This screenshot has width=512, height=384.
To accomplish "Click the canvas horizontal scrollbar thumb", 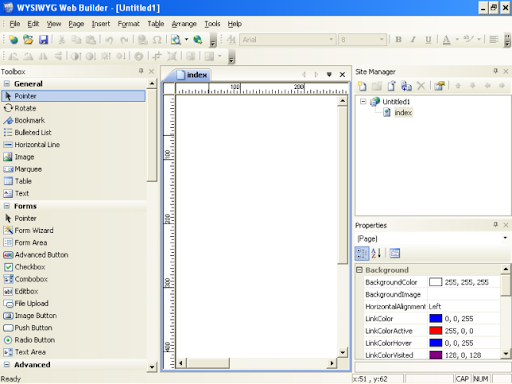I will click(x=207, y=363).
